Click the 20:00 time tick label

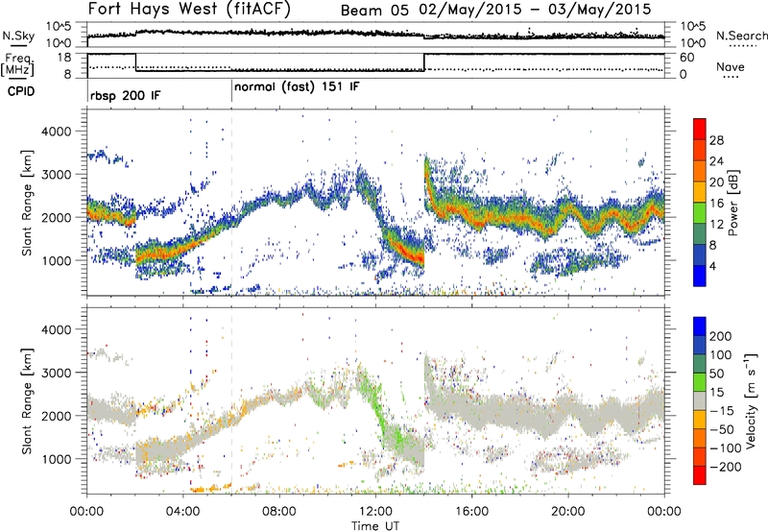(568, 512)
